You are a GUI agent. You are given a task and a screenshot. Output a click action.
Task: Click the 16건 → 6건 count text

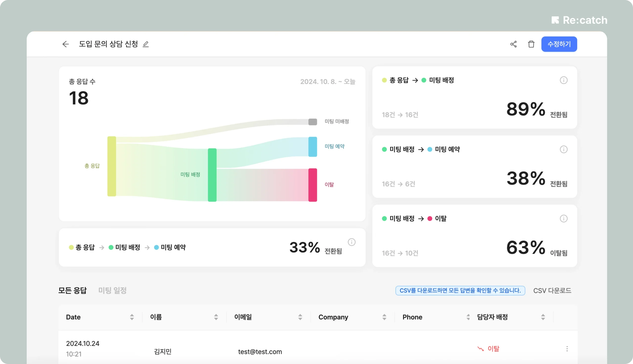398,184
